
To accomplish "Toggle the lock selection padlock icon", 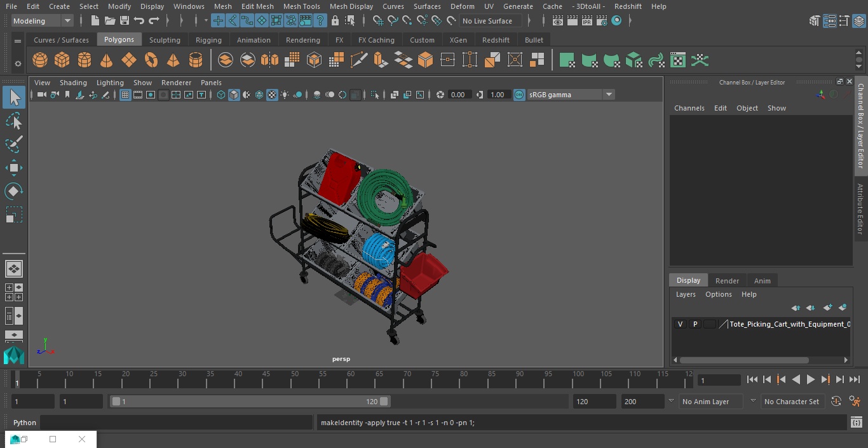I will (x=335, y=21).
